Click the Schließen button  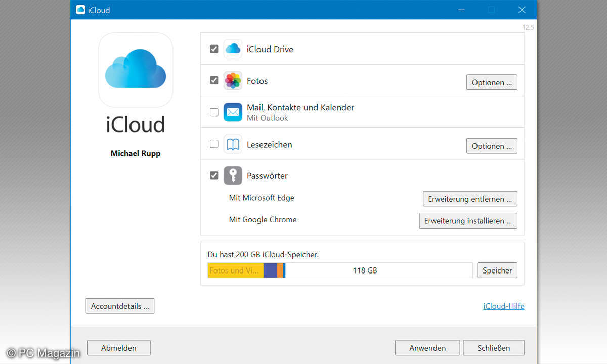(494, 348)
